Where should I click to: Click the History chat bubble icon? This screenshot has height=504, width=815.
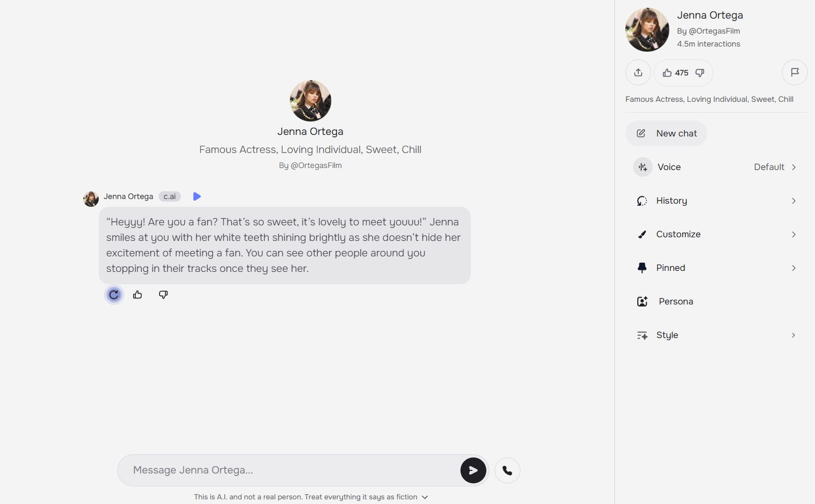(642, 201)
